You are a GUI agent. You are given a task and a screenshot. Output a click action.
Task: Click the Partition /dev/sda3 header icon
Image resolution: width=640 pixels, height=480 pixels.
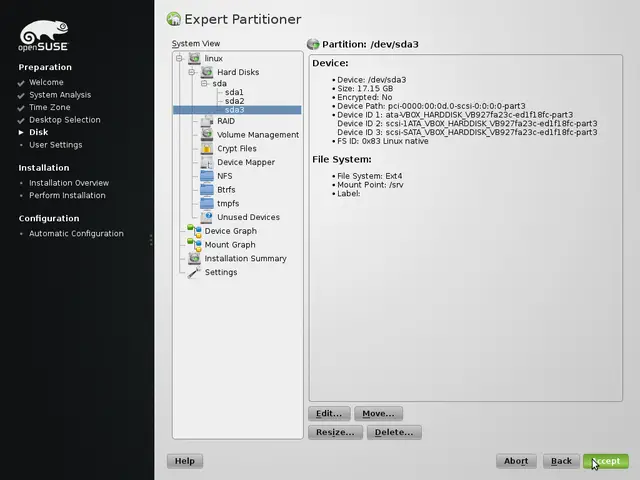313,44
